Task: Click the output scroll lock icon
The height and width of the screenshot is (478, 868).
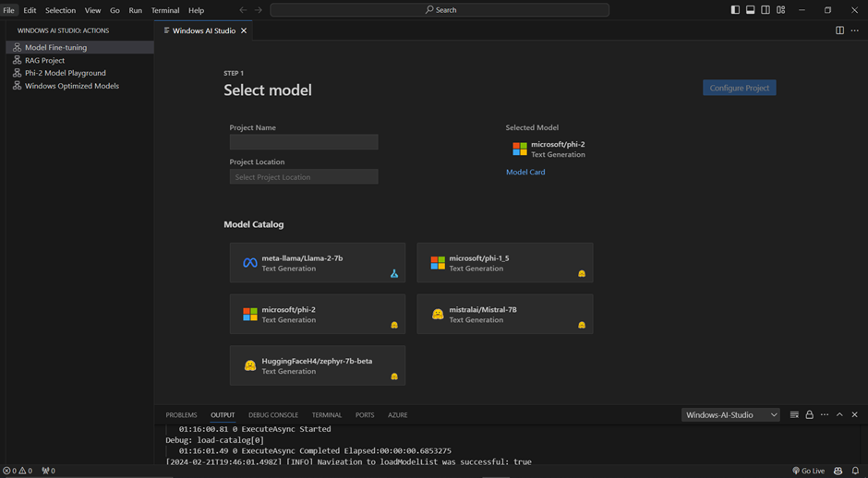Action: pos(810,415)
